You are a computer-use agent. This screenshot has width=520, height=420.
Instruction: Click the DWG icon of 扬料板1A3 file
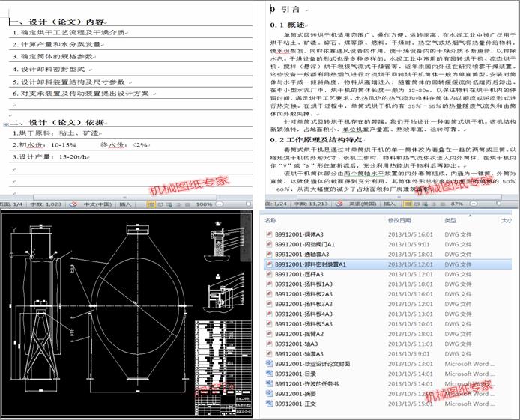(269, 284)
